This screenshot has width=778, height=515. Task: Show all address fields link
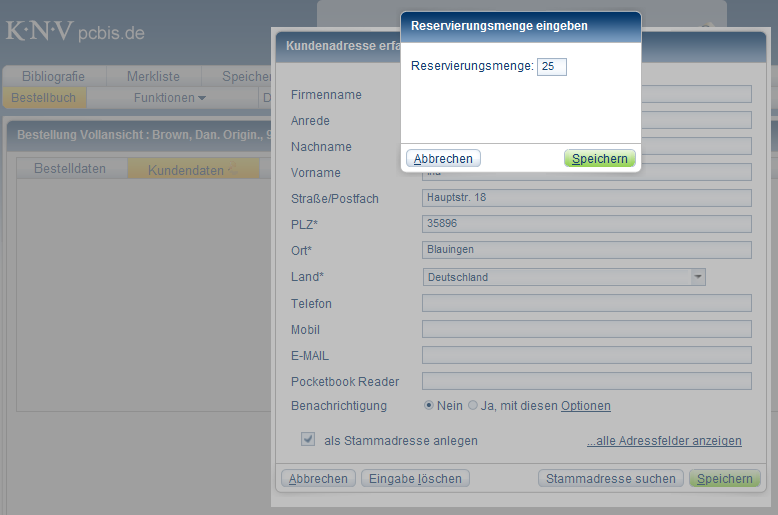[x=664, y=440]
